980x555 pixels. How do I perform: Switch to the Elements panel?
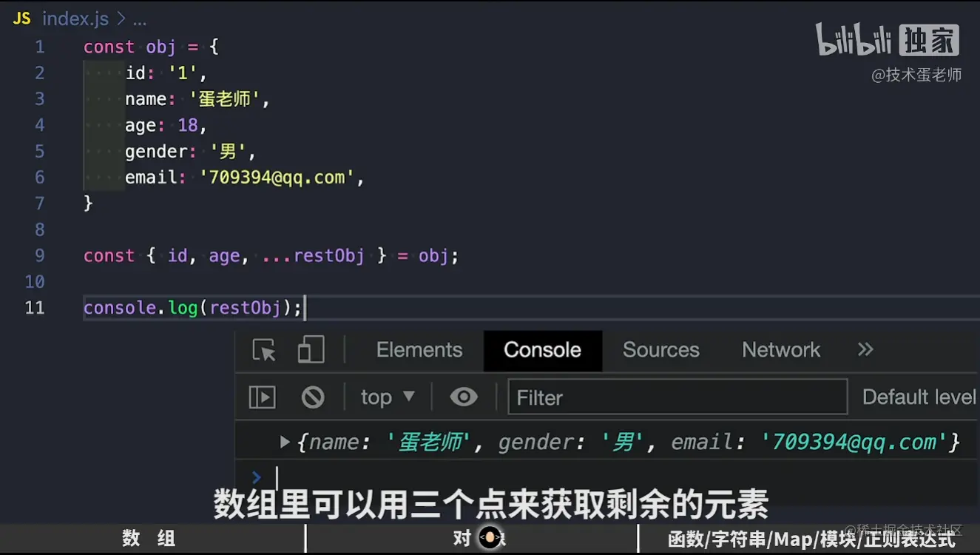(419, 349)
